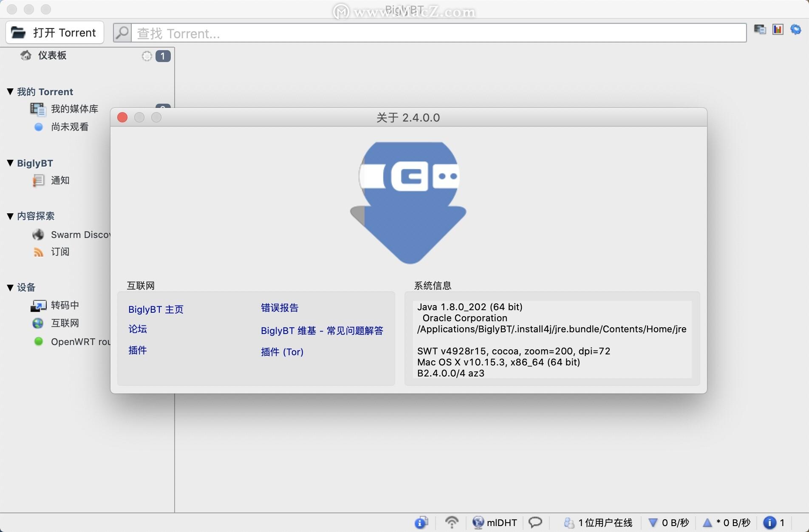Click the Open Torrent folder button
The width and height of the screenshot is (809, 532).
54,32
